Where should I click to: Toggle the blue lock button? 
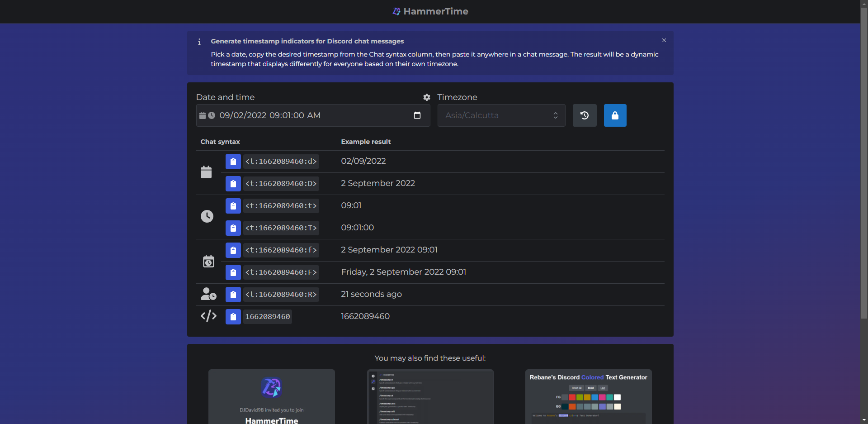click(615, 115)
